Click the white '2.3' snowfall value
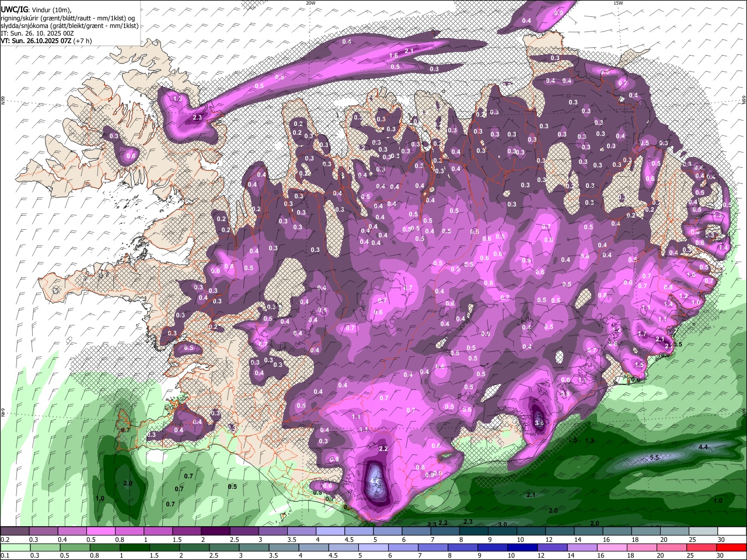The image size is (747, 560). coord(197,118)
